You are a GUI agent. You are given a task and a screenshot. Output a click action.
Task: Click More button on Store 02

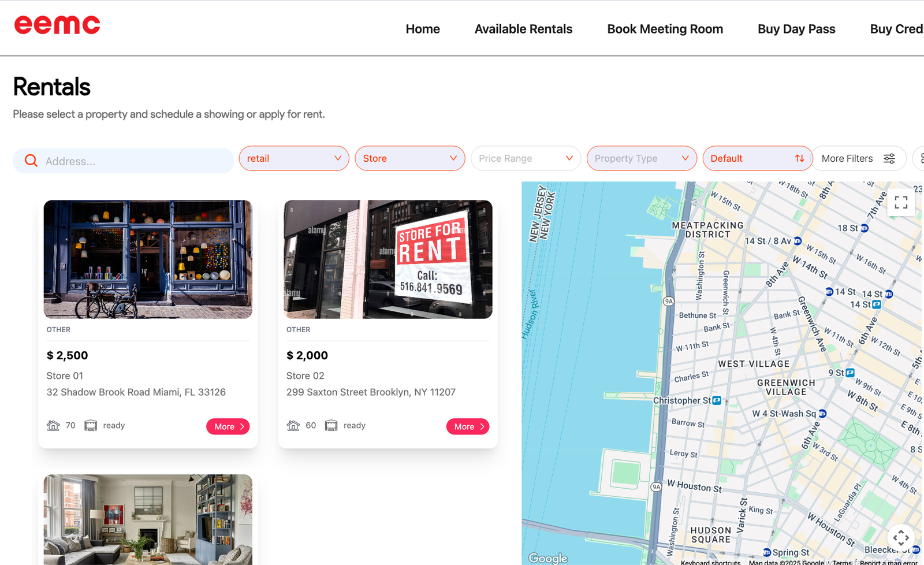click(467, 426)
